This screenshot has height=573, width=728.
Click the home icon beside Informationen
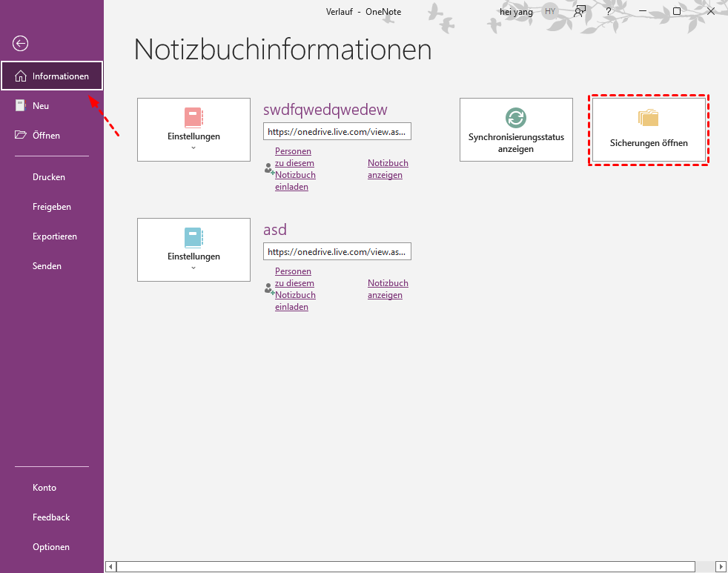pos(21,76)
